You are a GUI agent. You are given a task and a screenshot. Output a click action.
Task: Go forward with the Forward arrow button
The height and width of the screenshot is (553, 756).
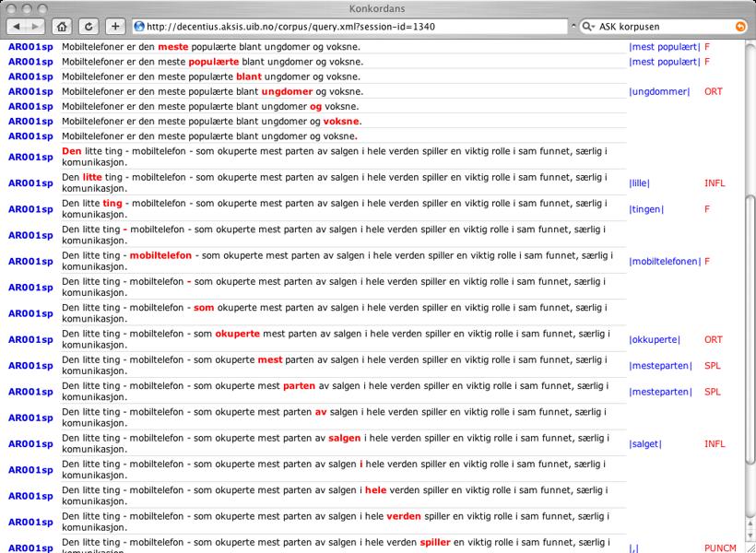pyautogui.click(x=35, y=27)
